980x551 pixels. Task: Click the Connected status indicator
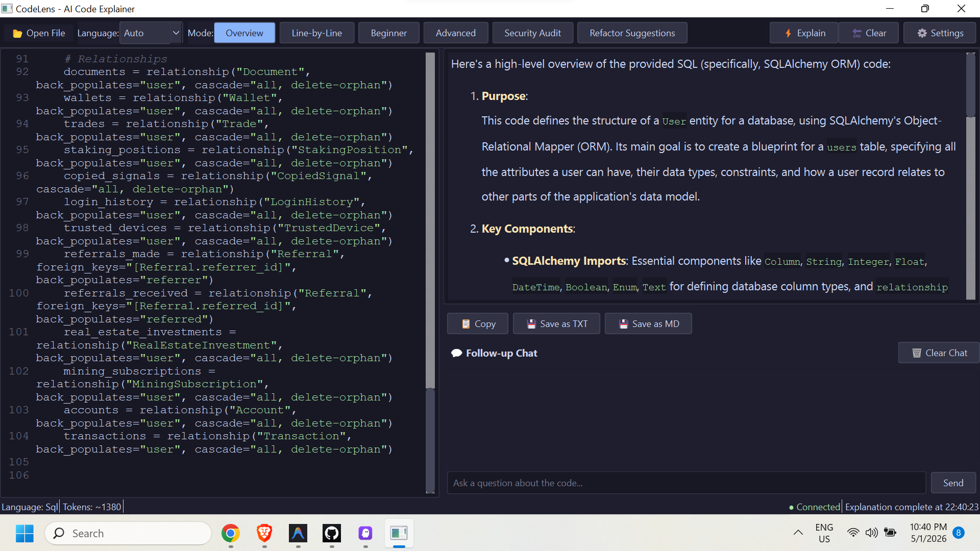coord(815,507)
